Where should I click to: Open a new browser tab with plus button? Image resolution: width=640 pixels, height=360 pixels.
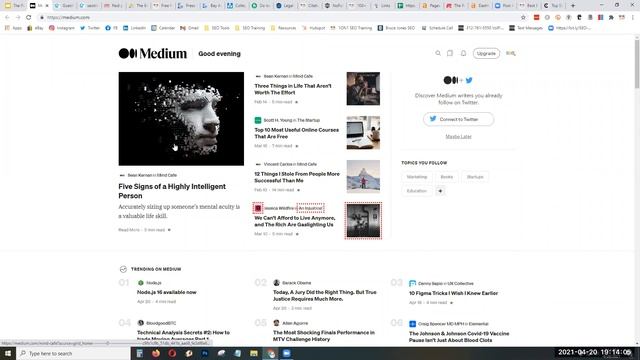(x=573, y=6)
